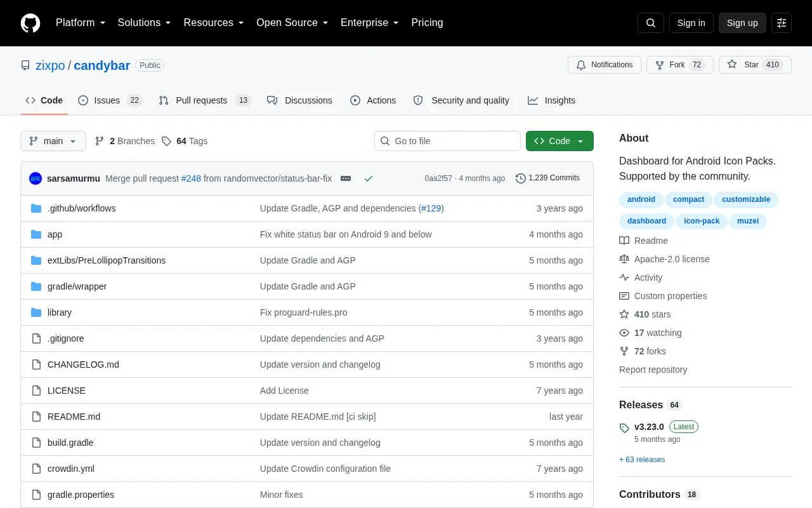Switch to the Pull requests tab
This screenshot has width=812, height=508.
[205, 100]
